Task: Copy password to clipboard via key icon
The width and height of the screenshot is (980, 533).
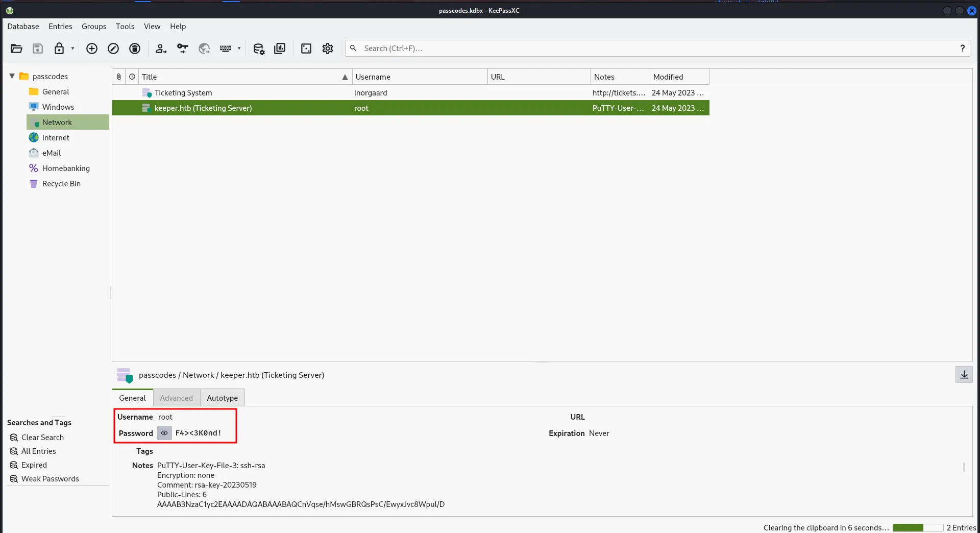Action: click(x=183, y=49)
